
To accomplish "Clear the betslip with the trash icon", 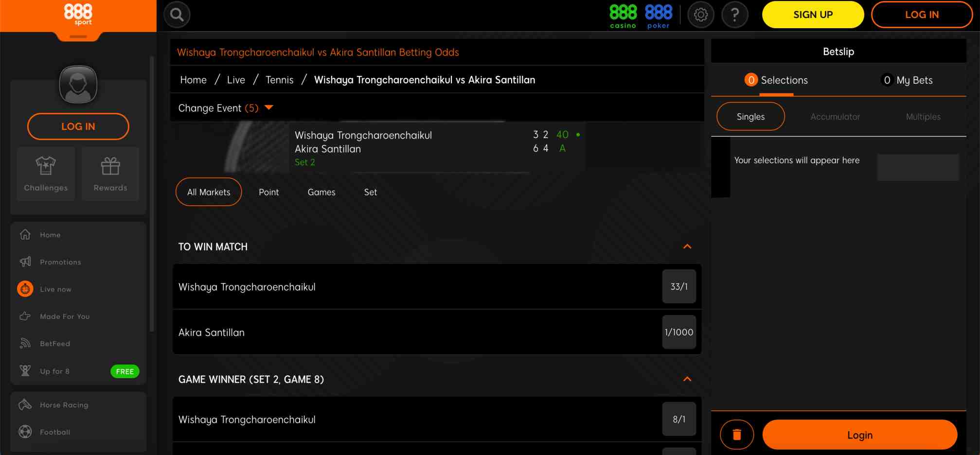I will click(736, 434).
